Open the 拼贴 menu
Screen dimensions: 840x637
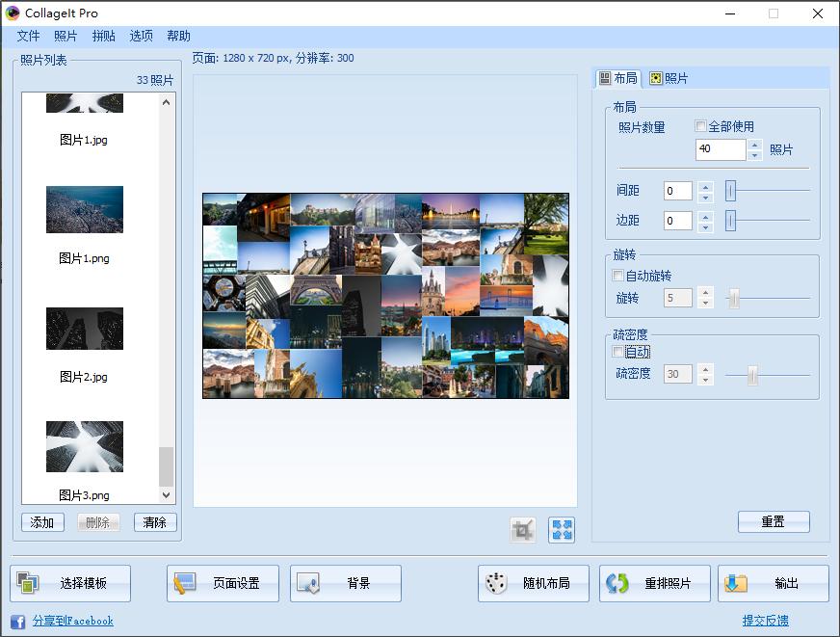click(x=103, y=36)
